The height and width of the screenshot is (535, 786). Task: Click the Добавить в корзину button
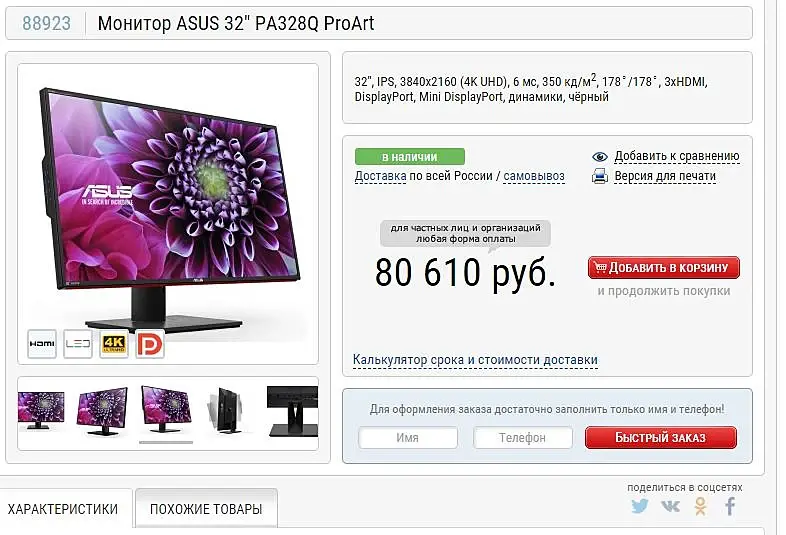click(664, 268)
